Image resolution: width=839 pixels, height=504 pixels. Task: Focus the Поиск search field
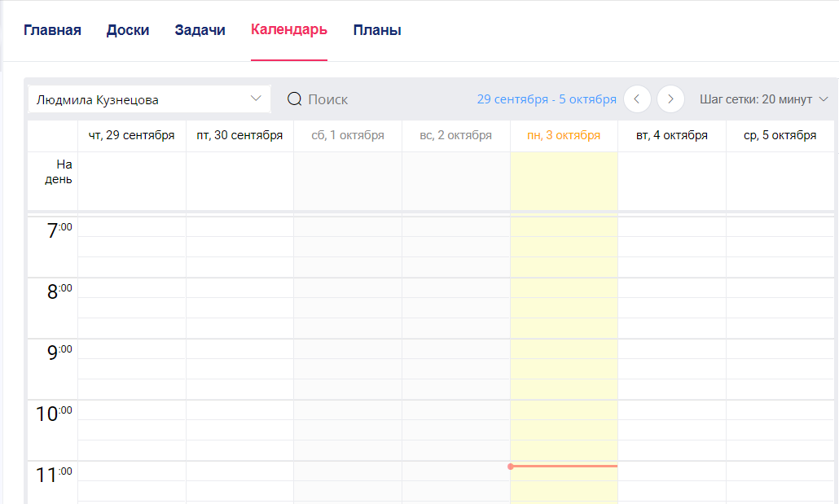(x=327, y=99)
